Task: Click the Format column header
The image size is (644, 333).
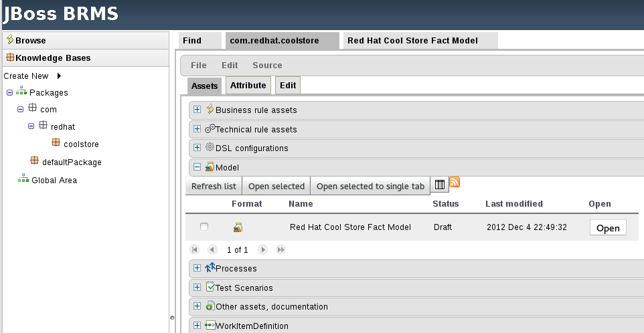Action: click(247, 204)
